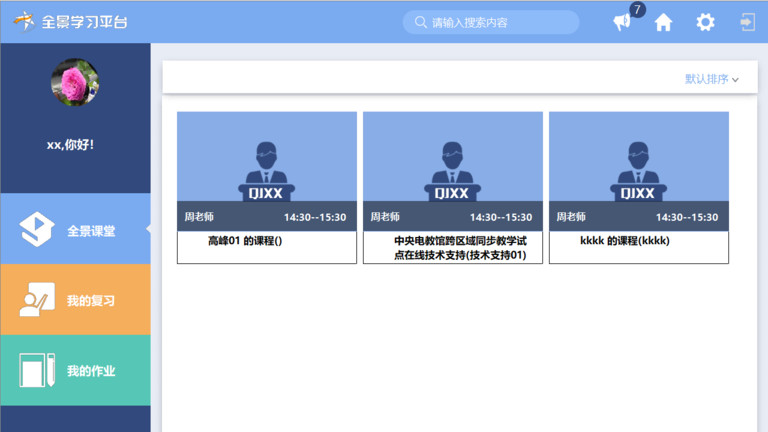Click the 我的作业 notebook icon
The image size is (768, 432).
click(x=37, y=371)
